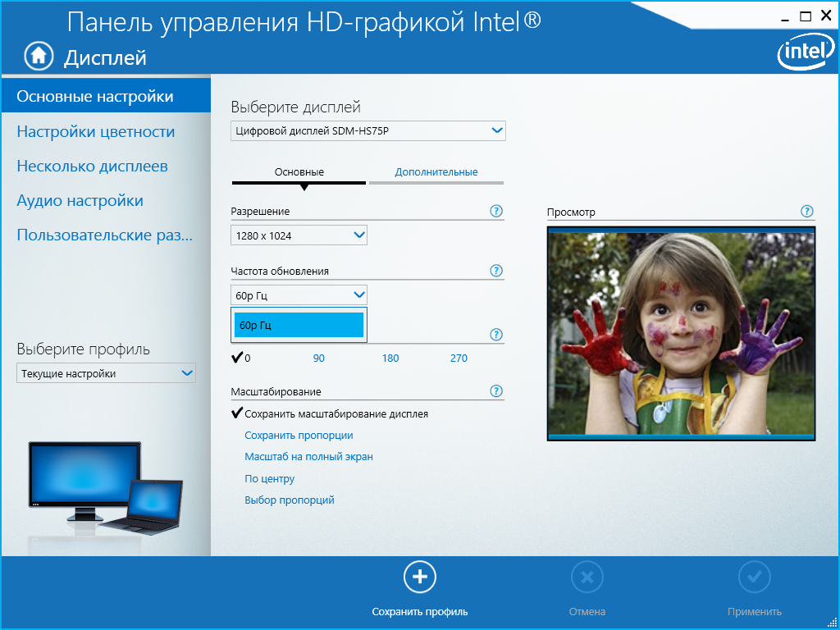Screen dimensions: 840x630
Task: Open help for Масштабирование
Action: (496, 391)
